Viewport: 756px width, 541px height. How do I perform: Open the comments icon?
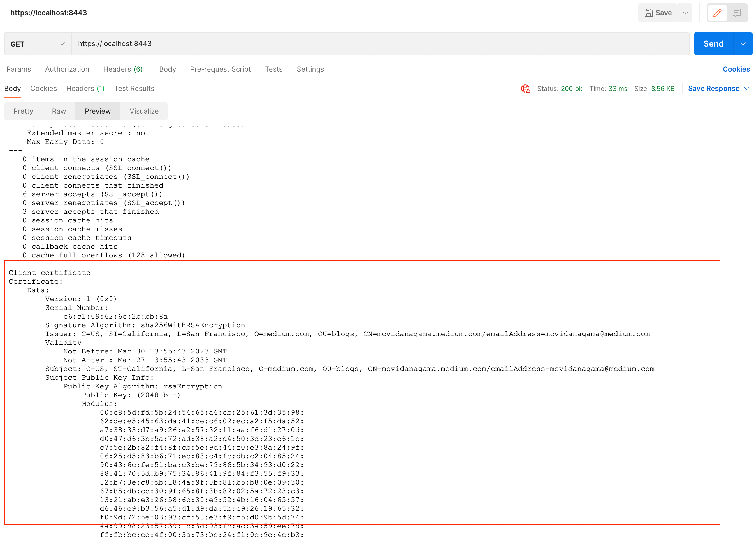[x=737, y=13]
